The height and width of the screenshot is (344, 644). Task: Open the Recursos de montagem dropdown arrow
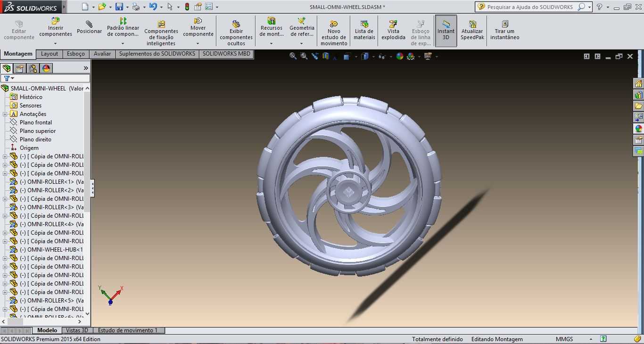[272, 43]
